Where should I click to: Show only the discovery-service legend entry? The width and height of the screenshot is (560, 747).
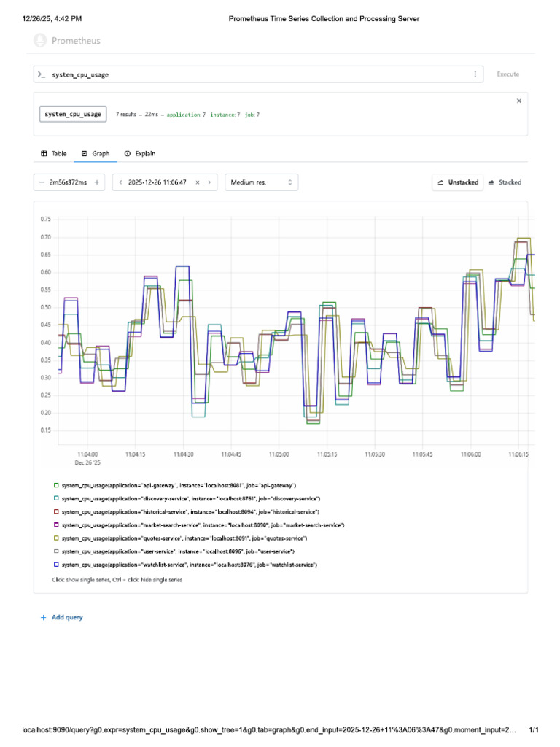pos(191,499)
